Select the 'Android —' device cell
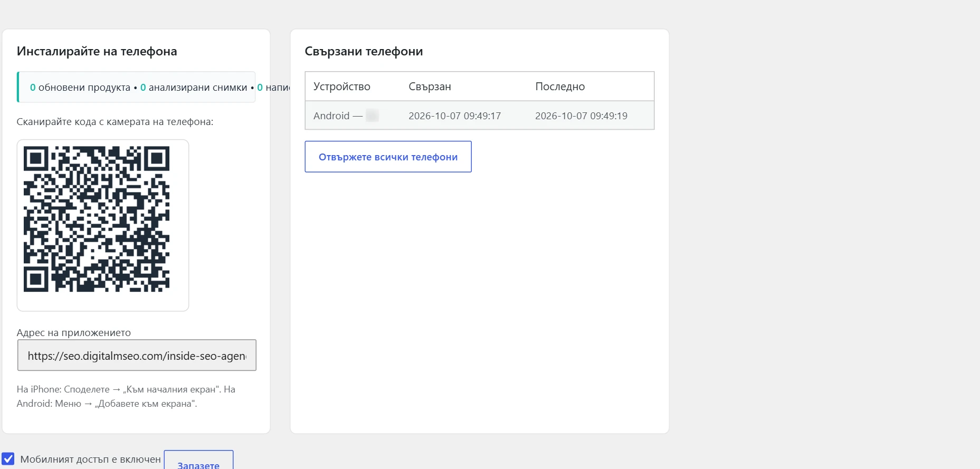 [346, 116]
